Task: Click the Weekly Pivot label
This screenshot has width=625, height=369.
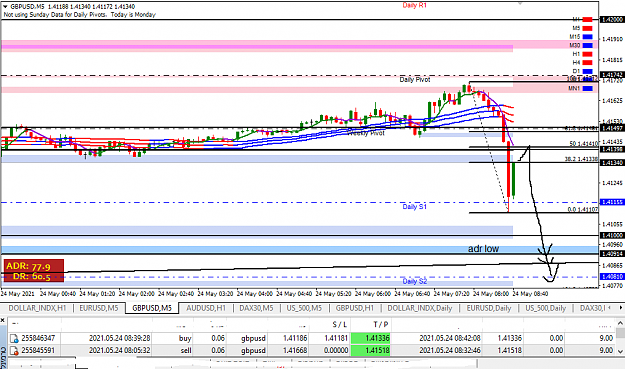Action: coord(367,133)
